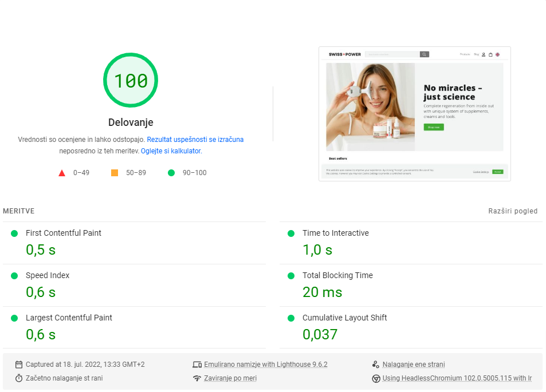Click the Total Blocking Time green status dot
546x392 pixels.
click(x=291, y=276)
